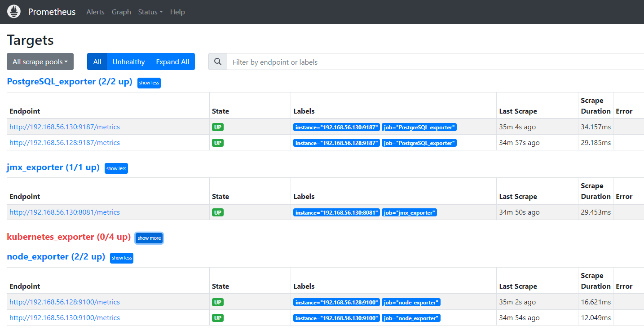The image size is (644, 330).
Task: Click label instance="192.168.56.130:9187"
Action: pos(337,127)
